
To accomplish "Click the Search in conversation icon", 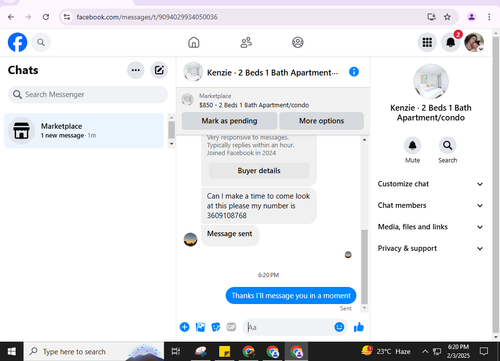I will (x=447, y=145).
